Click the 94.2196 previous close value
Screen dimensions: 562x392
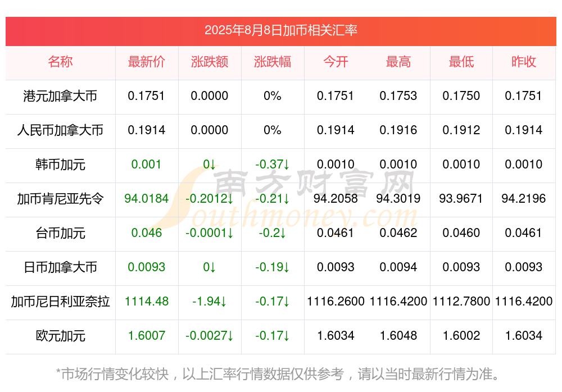[524, 198]
